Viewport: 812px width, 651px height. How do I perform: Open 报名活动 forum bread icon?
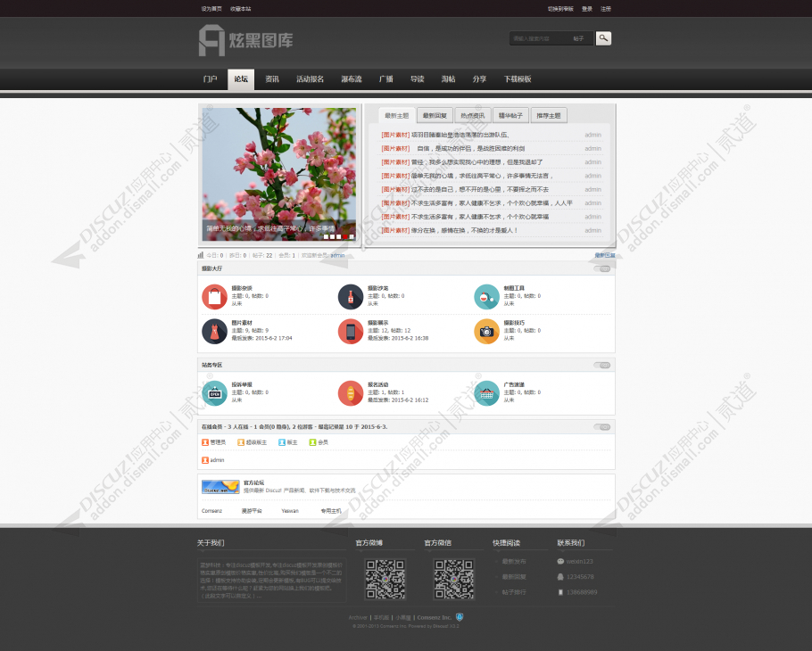tap(351, 393)
